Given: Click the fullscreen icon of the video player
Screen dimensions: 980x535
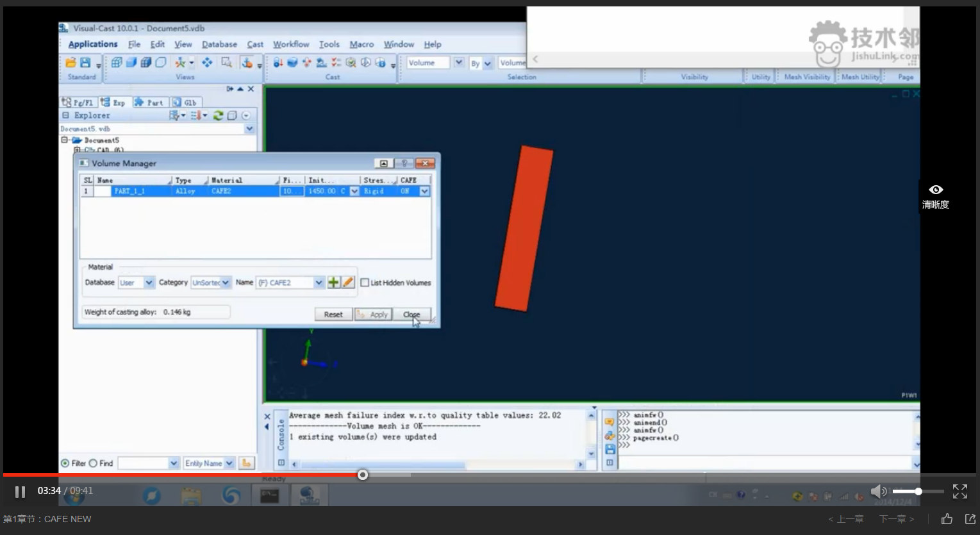Looking at the screenshot, I should pos(959,491).
